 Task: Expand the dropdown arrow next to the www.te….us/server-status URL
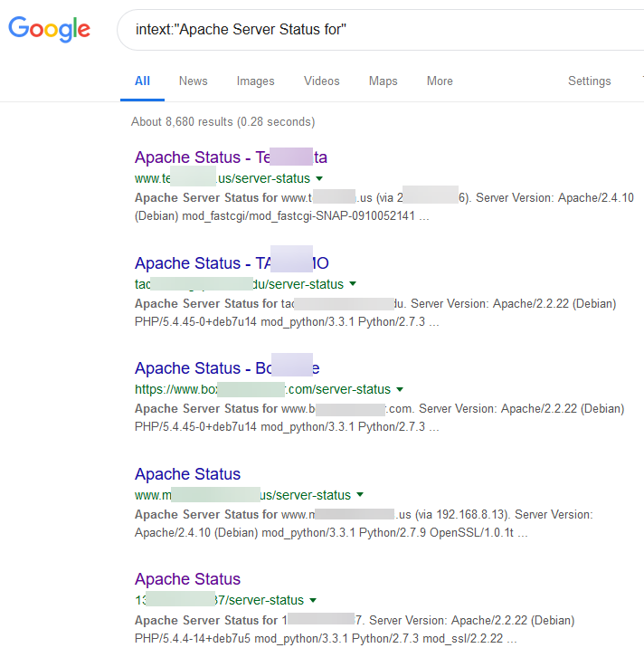(x=319, y=178)
